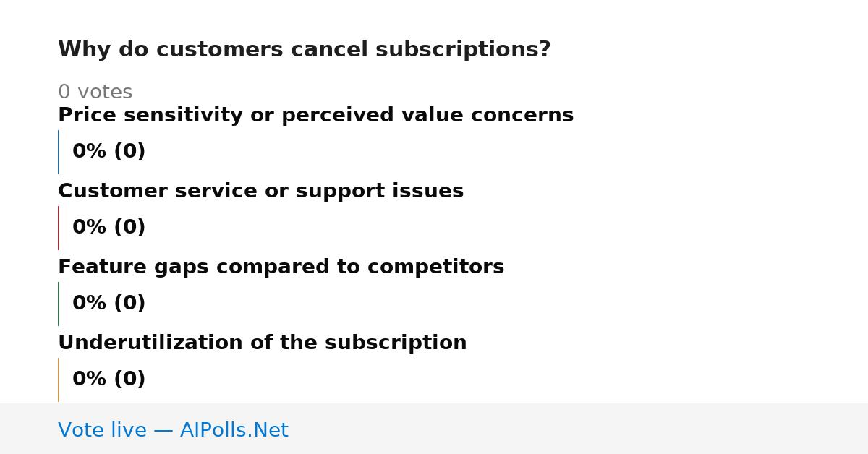The height and width of the screenshot is (454, 868).
Task: Click the 0% (0) result for Price sensitivity
Action: (109, 152)
